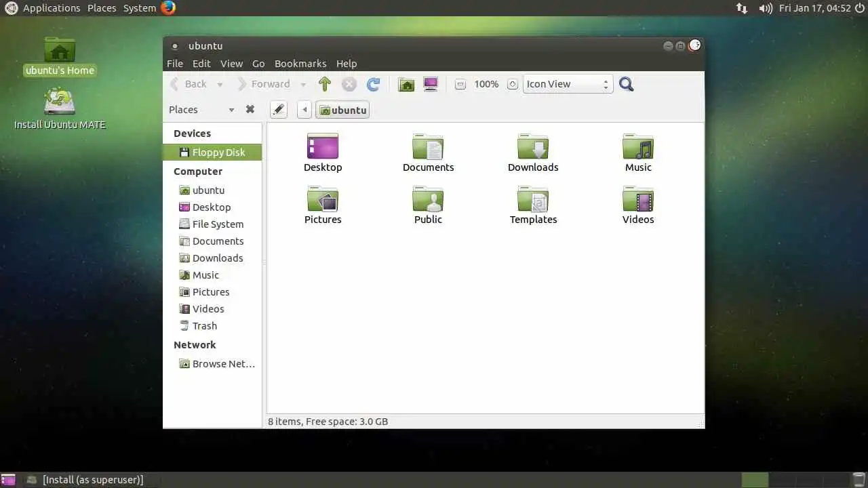868x488 pixels.
Task: Select Desktop in the sidebar
Action: pyautogui.click(x=212, y=207)
